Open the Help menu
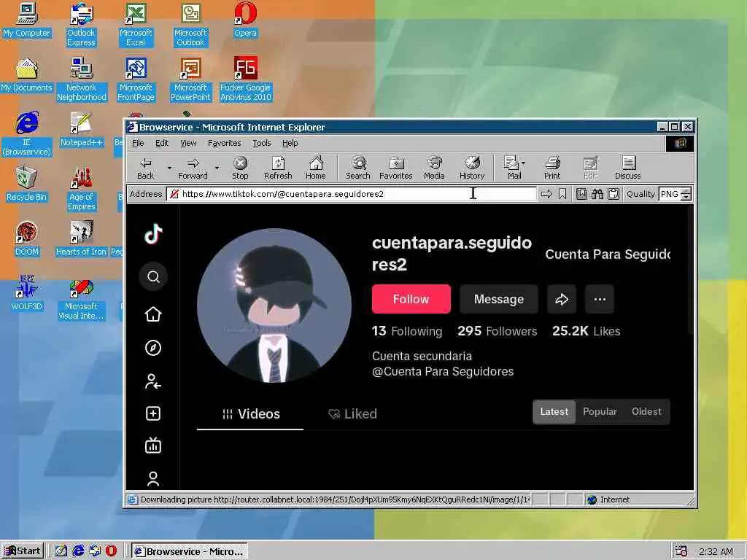The image size is (747, 560). click(290, 143)
